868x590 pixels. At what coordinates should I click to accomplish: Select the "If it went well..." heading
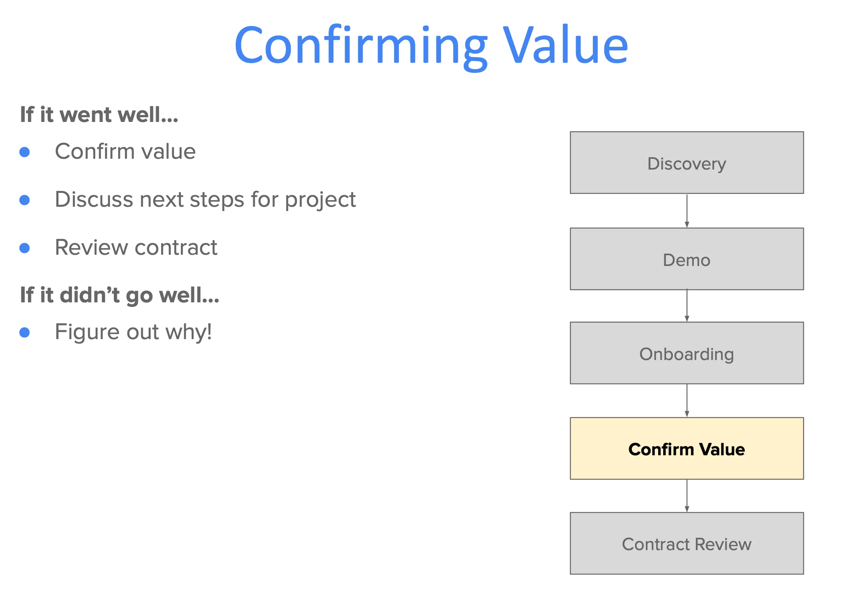point(99,115)
